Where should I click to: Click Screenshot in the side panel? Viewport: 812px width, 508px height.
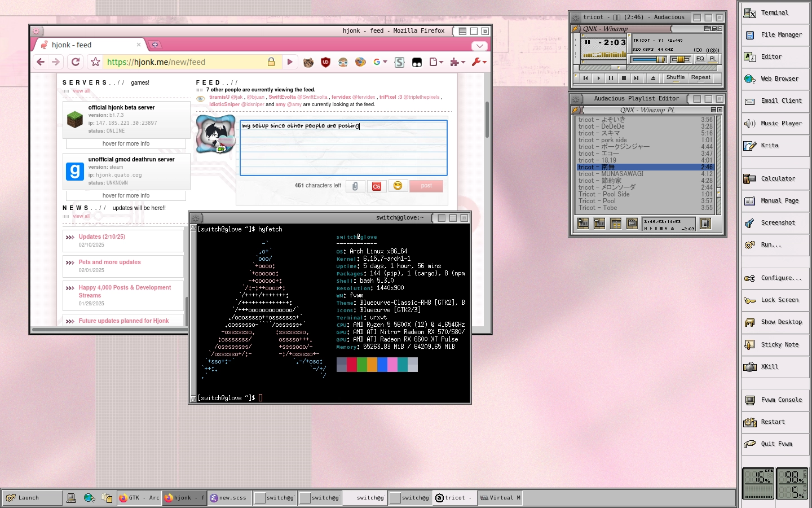pos(776,222)
